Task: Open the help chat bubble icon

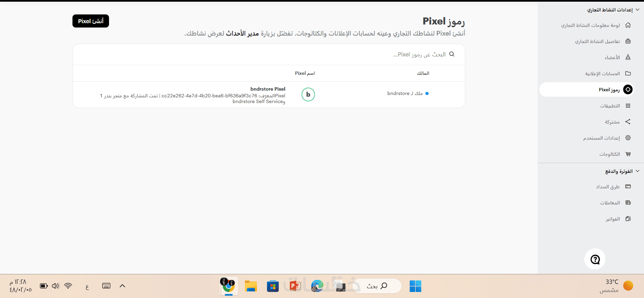Action: tap(595, 259)
